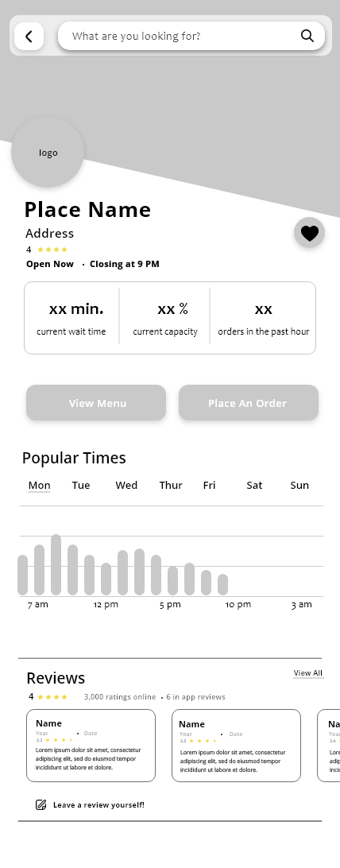
Task: Show Thur popular times
Action: tap(171, 485)
